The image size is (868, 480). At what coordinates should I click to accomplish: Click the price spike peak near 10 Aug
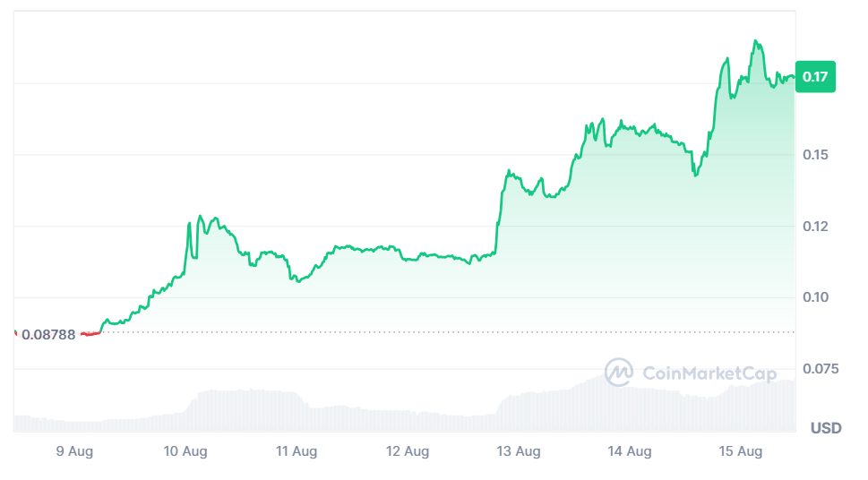click(x=200, y=216)
